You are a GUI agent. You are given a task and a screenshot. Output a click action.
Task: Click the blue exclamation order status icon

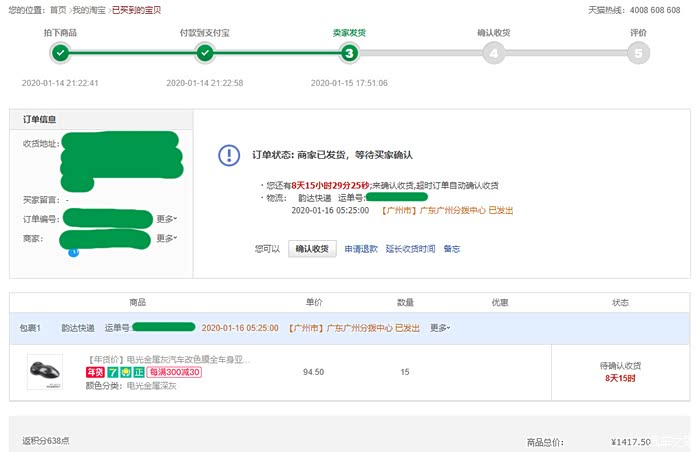pos(229,155)
